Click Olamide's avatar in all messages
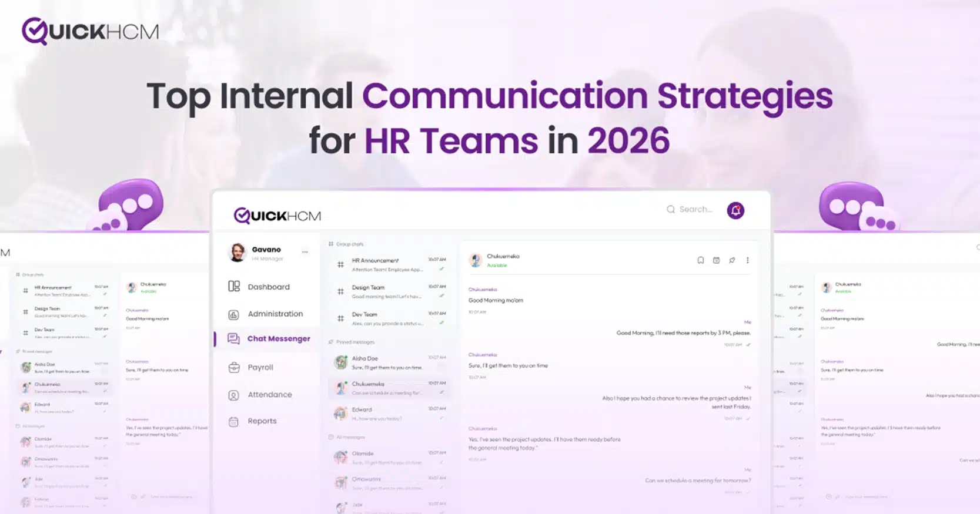 coord(341,458)
